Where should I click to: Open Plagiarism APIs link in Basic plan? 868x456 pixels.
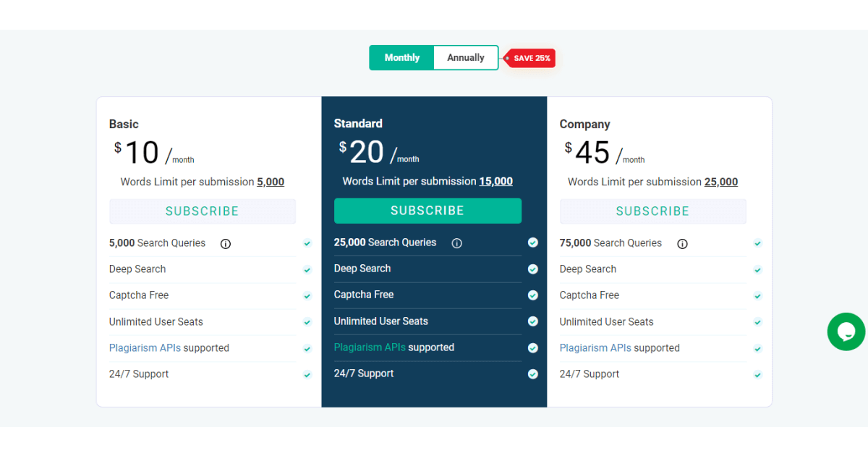[145, 348]
